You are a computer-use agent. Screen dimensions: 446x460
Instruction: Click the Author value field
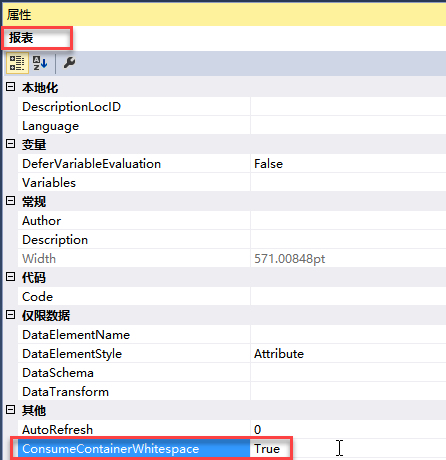[x=348, y=221]
